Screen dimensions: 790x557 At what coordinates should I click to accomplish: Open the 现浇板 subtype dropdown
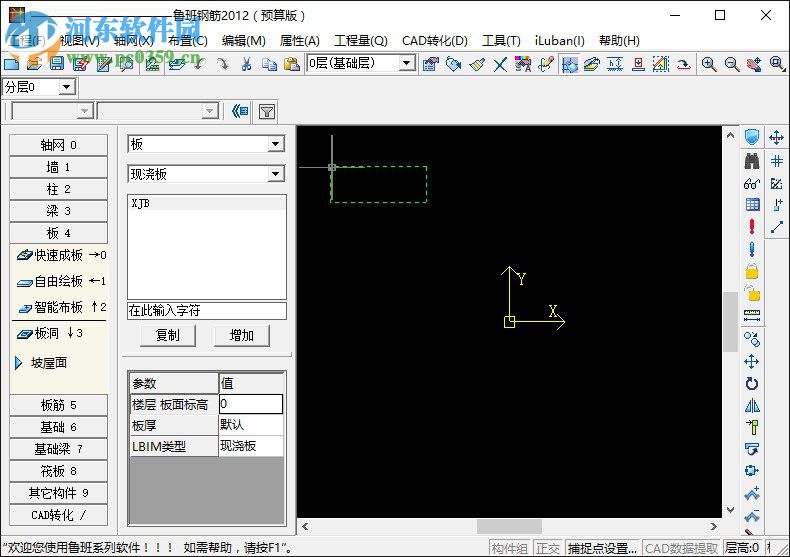pyautogui.click(x=275, y=174)
